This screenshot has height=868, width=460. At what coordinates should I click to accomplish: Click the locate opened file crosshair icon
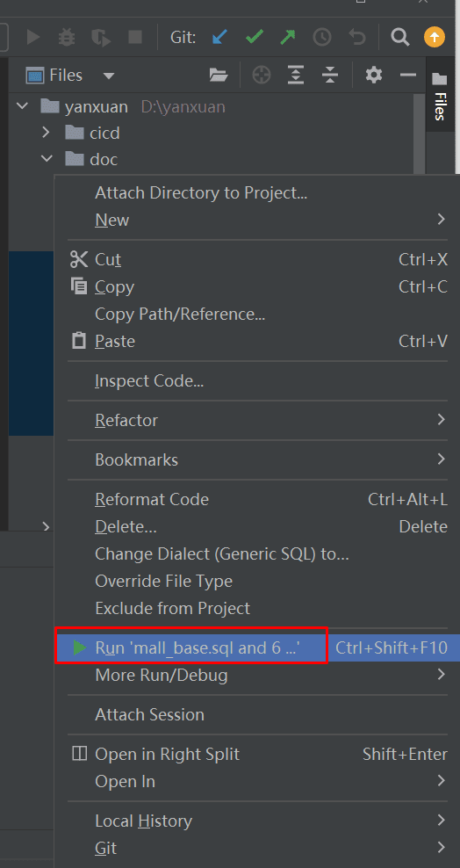(x=261, y=75)
